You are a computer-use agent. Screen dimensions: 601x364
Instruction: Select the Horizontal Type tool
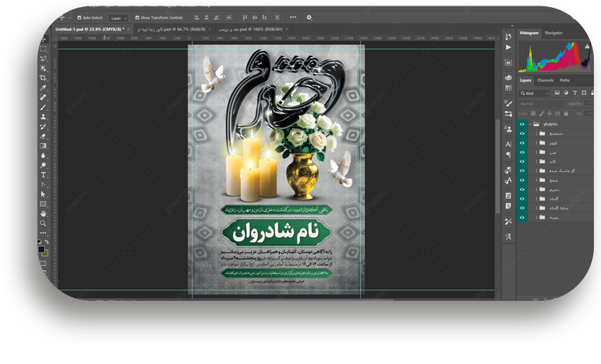point(43,175)
